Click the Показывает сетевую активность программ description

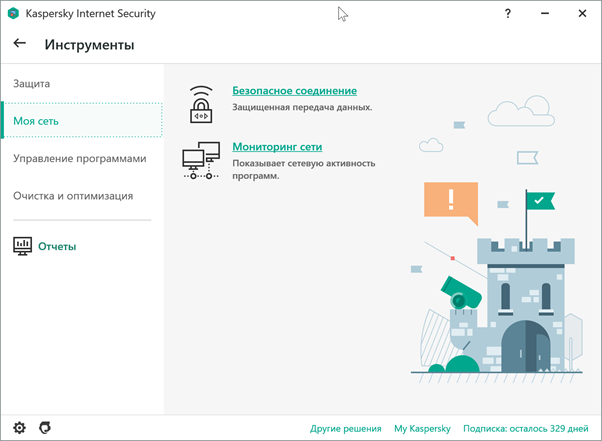pyautogui.click(x=304, y=170)
